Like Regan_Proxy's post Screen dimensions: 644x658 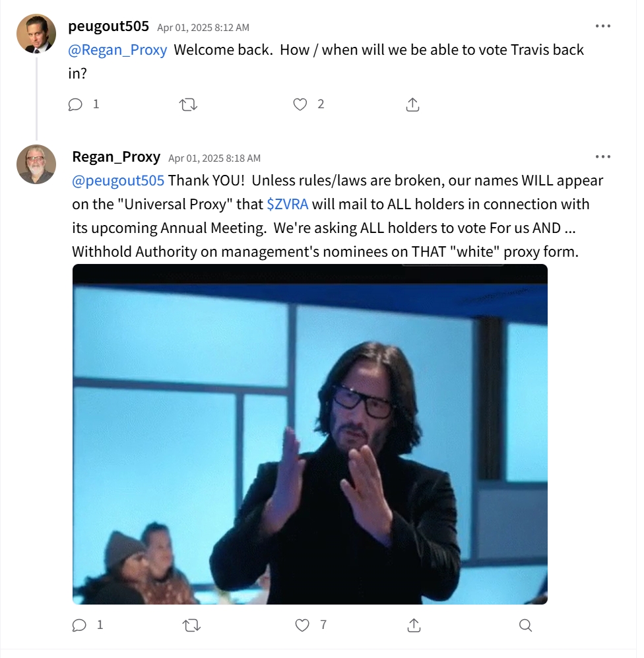point(302,624)
